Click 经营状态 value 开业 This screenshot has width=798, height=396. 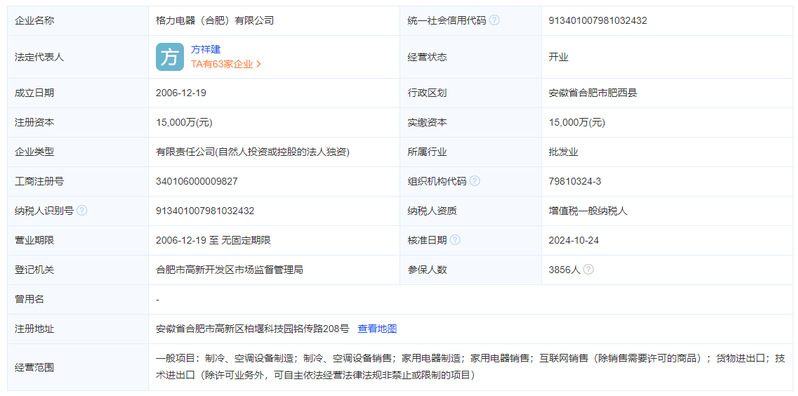(x=558, y=57)
